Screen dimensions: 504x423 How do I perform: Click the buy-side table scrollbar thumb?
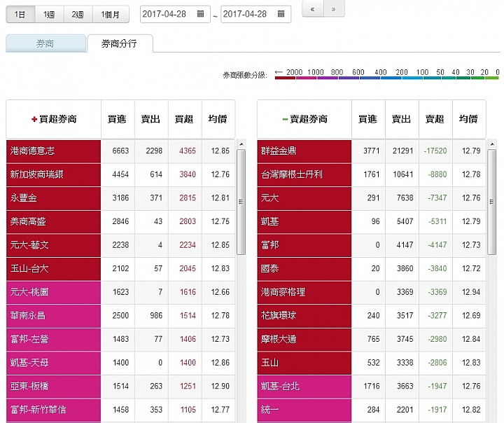[x=241, y=202]
